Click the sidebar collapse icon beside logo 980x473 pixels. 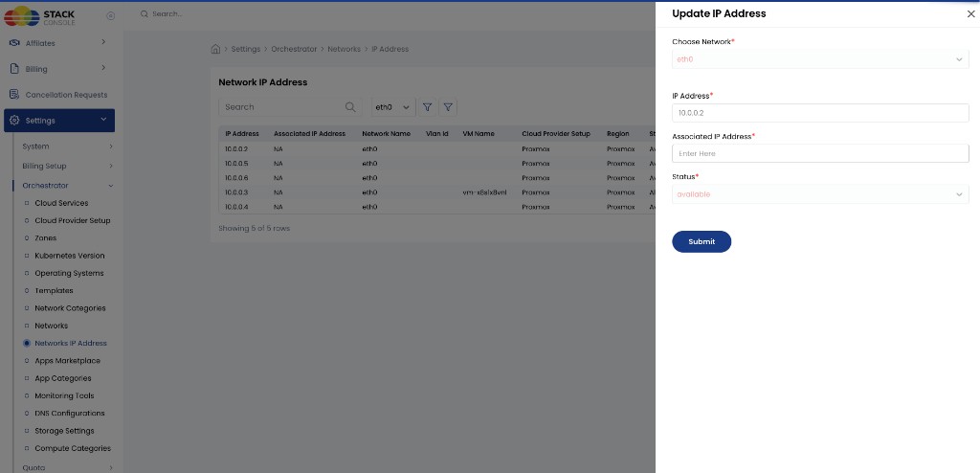click(x=111, y=16)
